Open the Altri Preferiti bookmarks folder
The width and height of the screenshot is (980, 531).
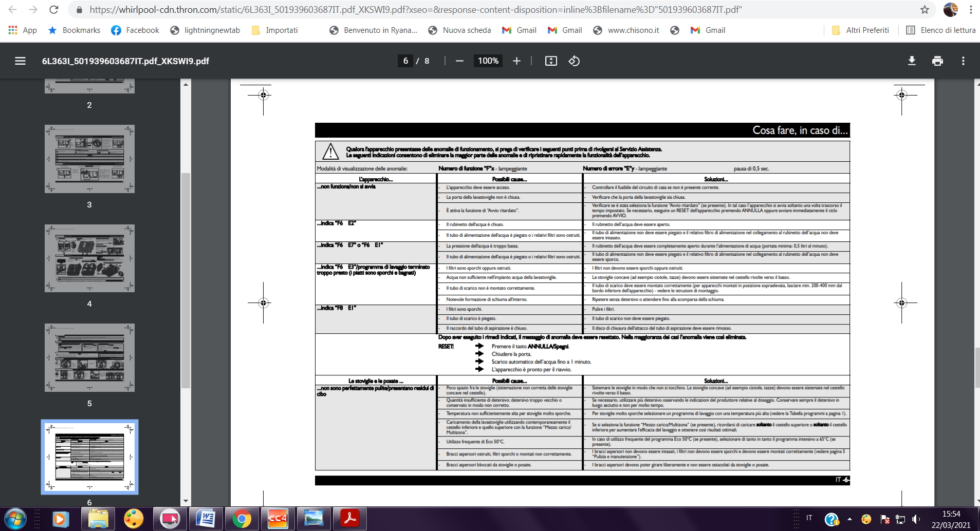coord(860,30)
